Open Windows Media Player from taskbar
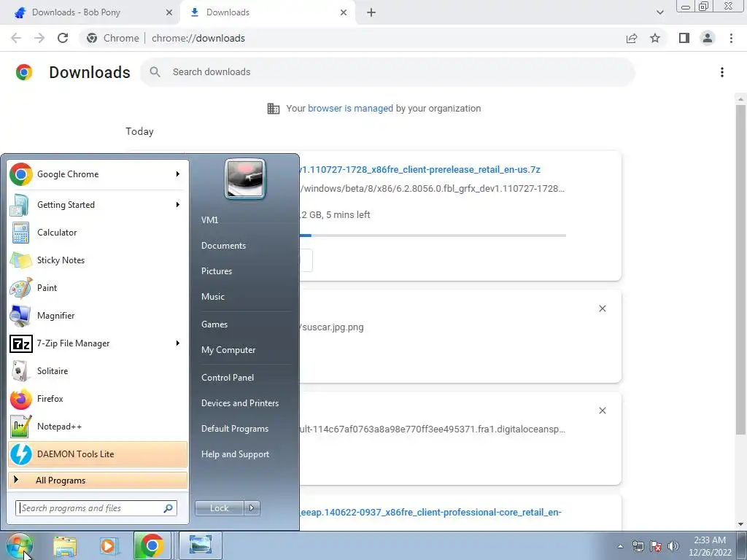747x560 pixels. [x=108, y=545]
